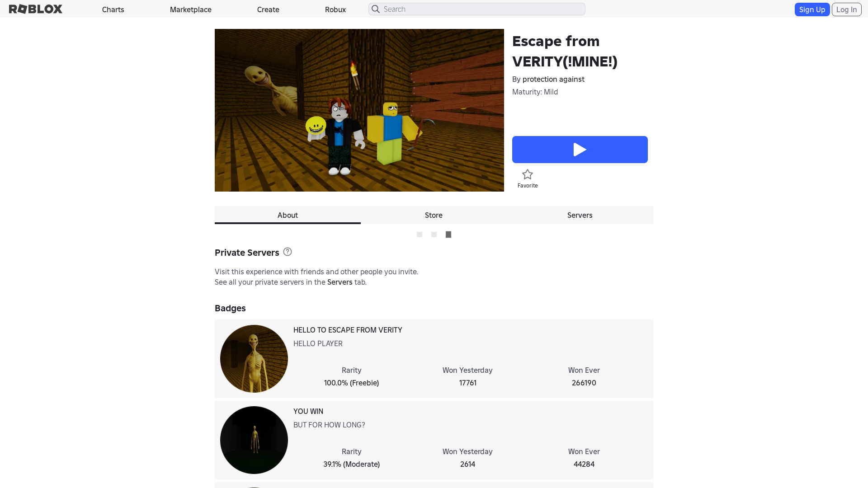
Task: Open the Charts menu
Action: point(113,9)
